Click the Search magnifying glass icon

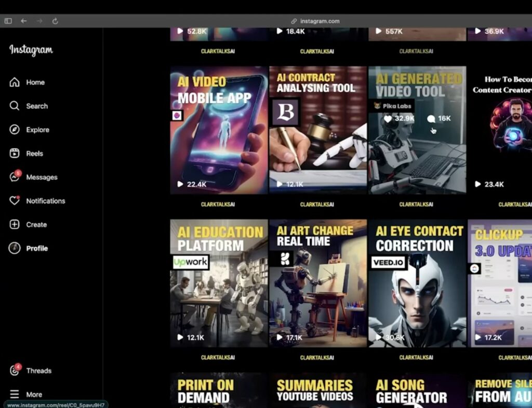point(15,106)
